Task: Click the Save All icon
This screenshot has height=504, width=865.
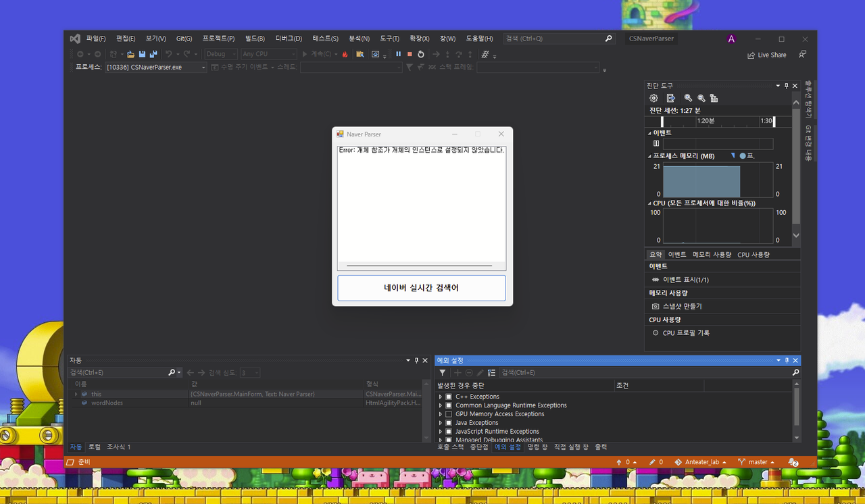Action: tap(153, 54)
